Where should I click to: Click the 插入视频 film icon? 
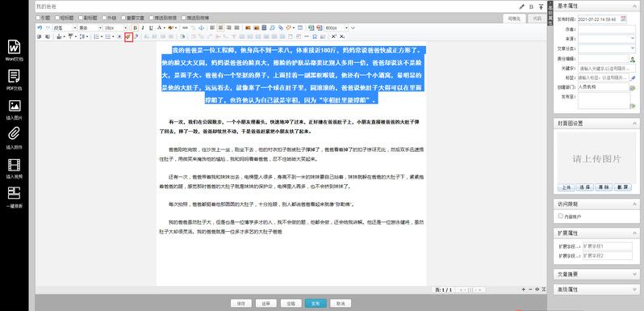tap(15, 165)
